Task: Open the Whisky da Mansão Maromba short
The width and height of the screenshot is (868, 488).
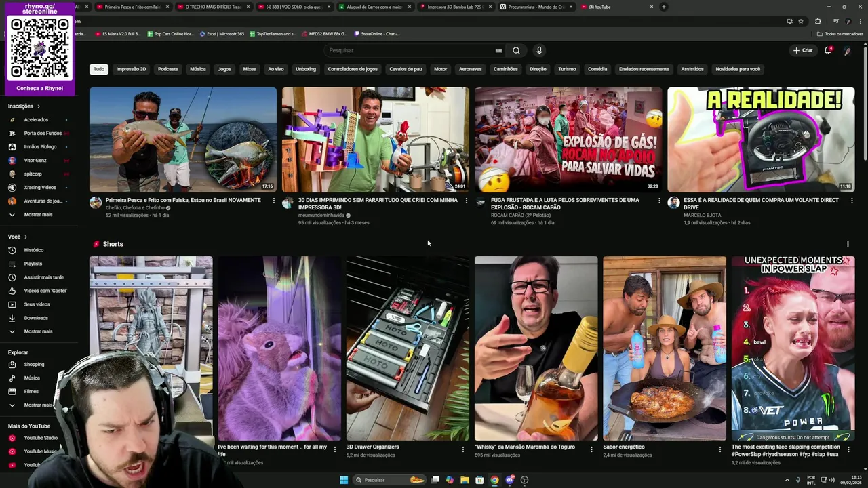Action: tap(536, 348)
